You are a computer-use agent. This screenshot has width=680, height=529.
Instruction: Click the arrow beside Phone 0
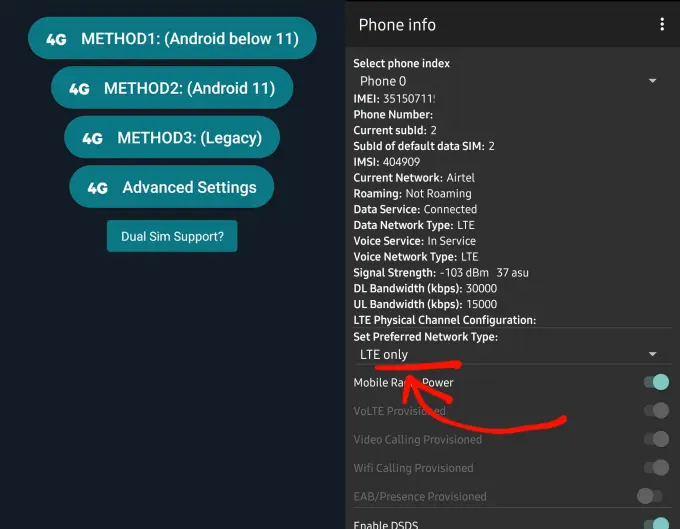(652, 81)
